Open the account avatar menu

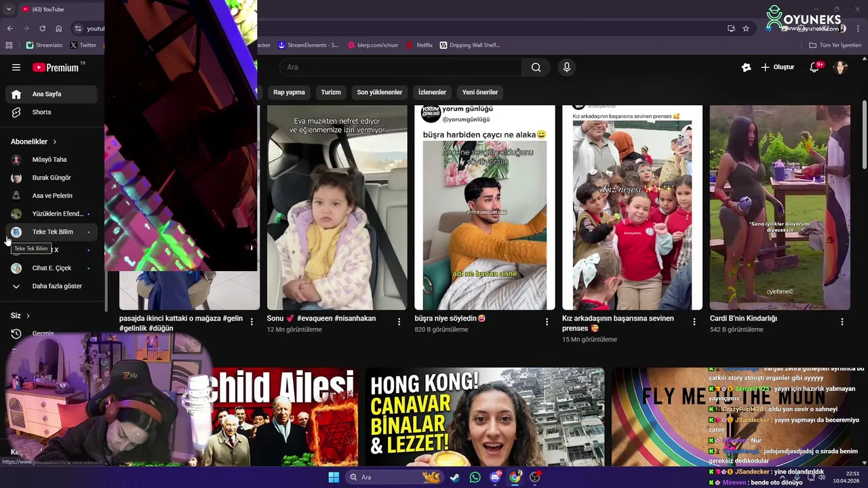[841, 67]
